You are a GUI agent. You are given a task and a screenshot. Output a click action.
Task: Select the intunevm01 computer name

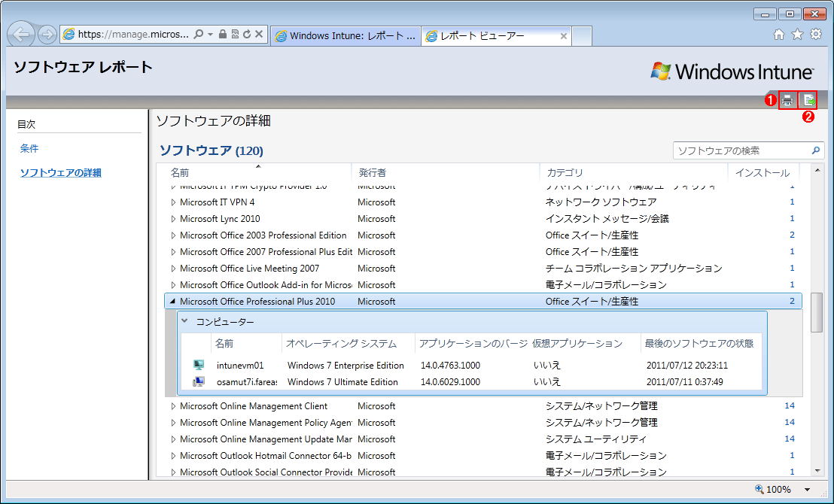pyautogui.click(x=240, y=366)
